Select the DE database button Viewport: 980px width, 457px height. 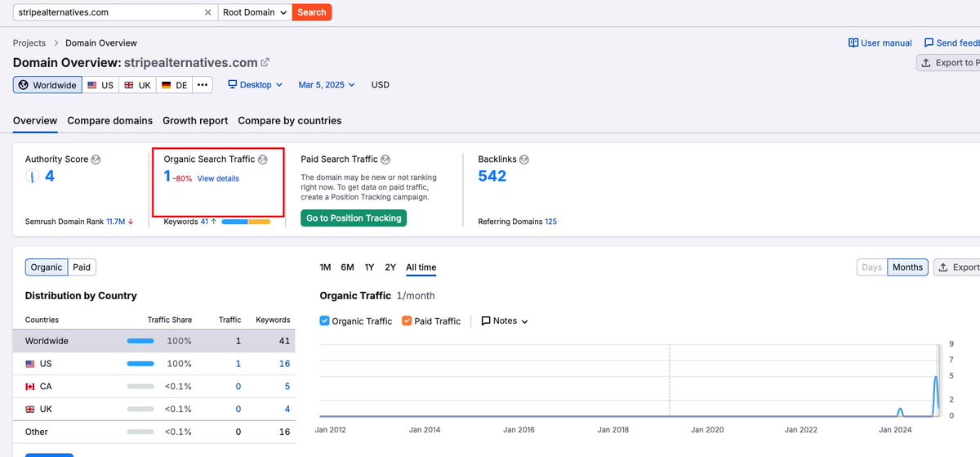pos(174,85)
